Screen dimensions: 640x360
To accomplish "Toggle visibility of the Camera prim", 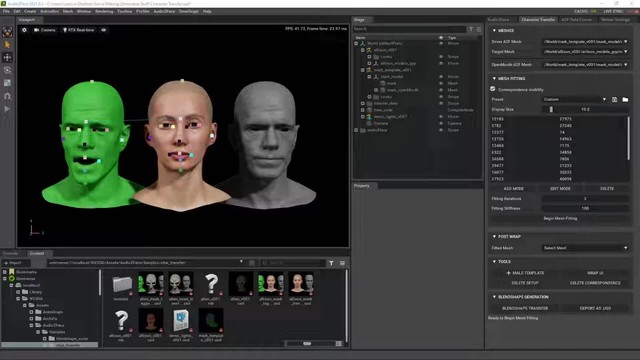I will 441,123.
